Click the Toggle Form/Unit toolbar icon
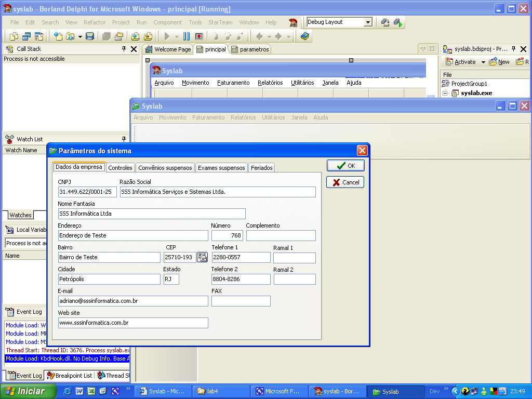The height and width of the screenshot is (399, 532). [x=39, y=36]
